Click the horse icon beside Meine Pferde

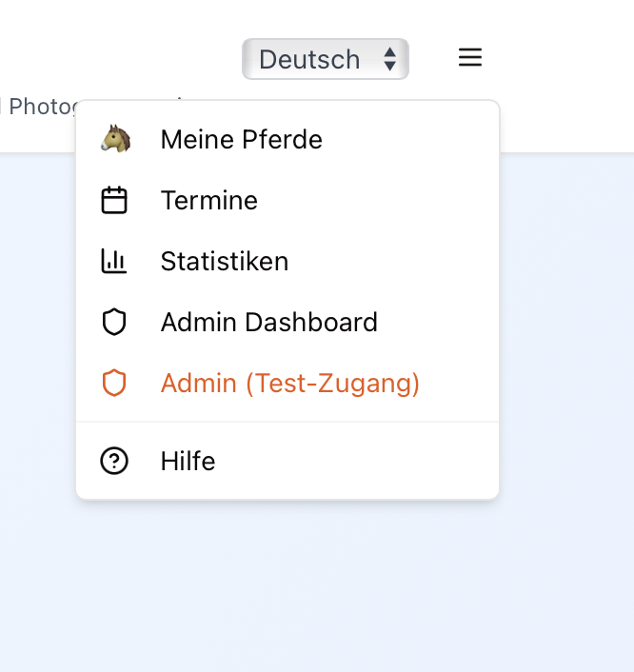(x=114, y=139)
